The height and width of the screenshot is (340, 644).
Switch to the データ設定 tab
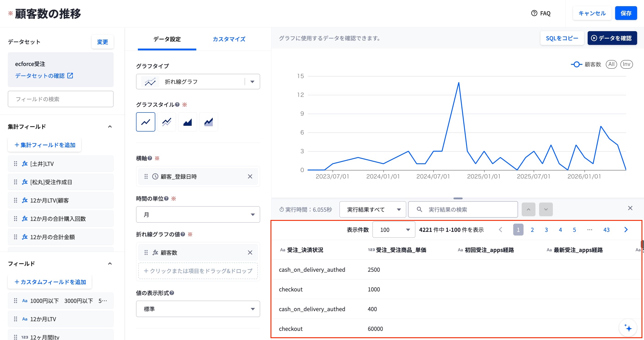[167, 39]
